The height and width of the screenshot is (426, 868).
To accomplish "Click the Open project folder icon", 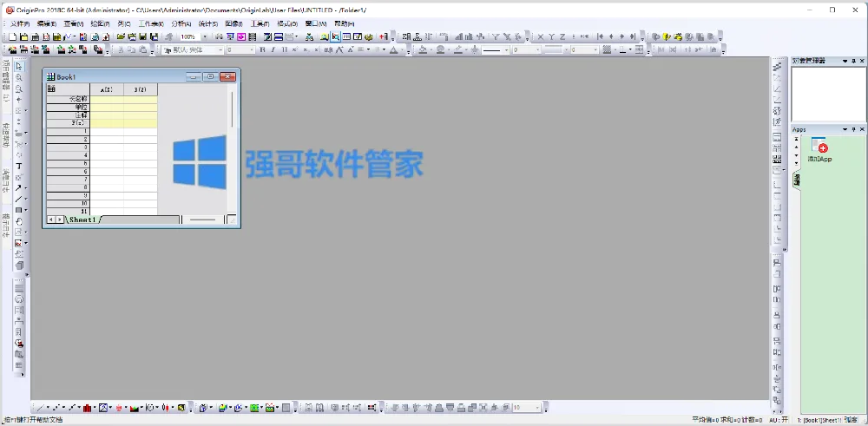I will pos(121,36).
